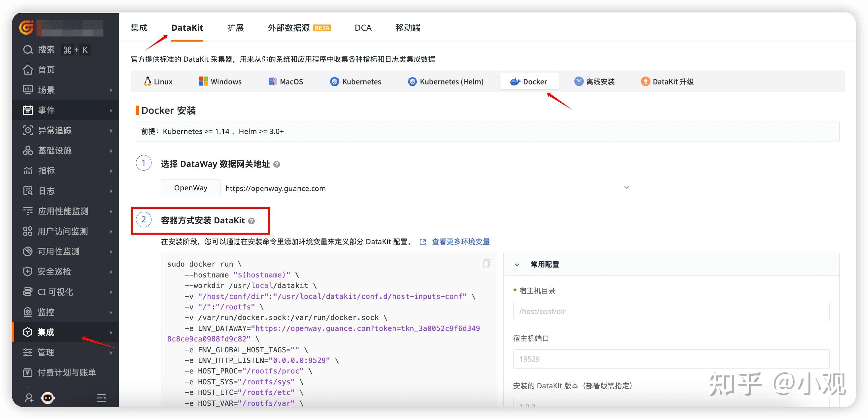Open the OpenWay gateway address dropdown
The height and width of the screenshot is (419, 868).
pos(626,188)
